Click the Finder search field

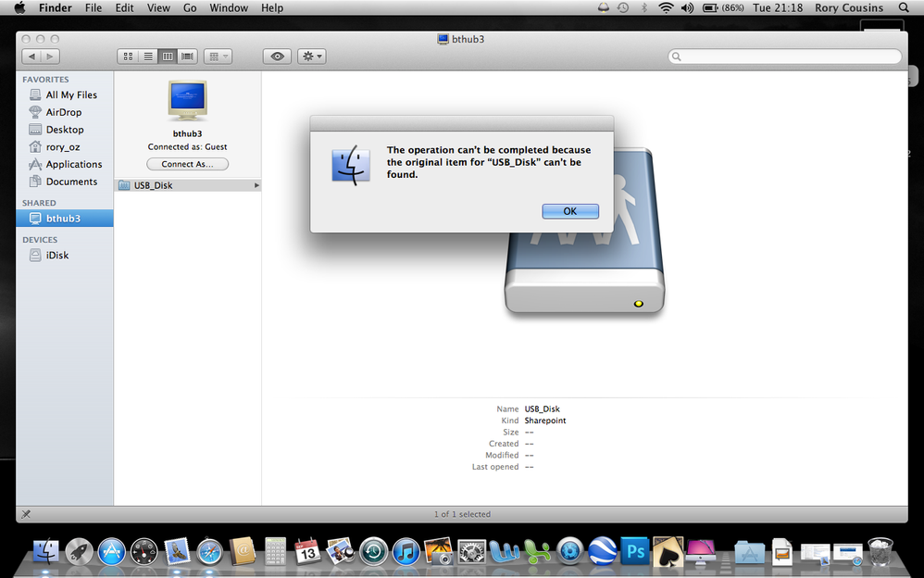785,57
